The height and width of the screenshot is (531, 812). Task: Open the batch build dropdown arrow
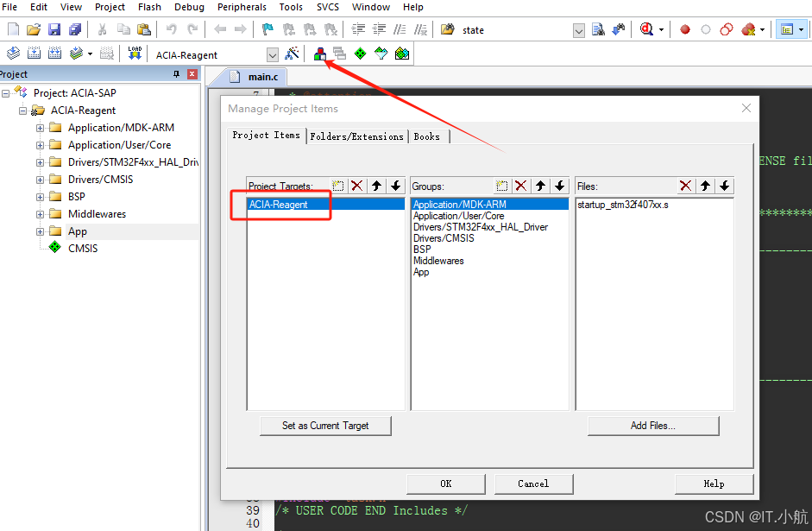click(x=90, y=54)
